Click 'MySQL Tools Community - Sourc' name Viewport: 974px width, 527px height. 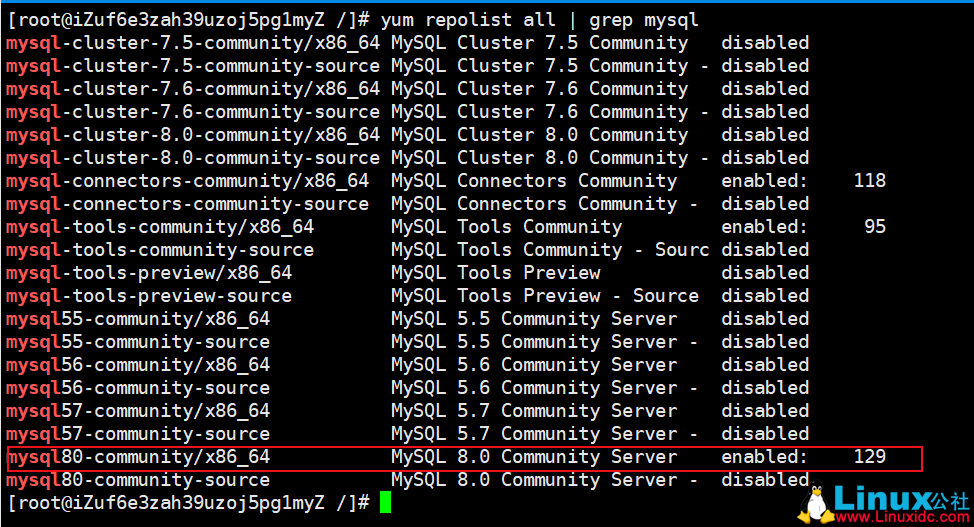[x=550, y=250]
